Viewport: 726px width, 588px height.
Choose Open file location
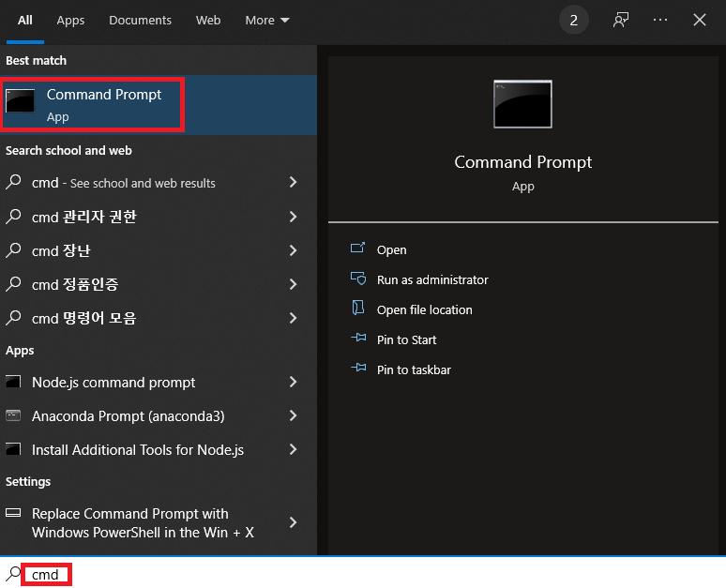pos(425,309)
